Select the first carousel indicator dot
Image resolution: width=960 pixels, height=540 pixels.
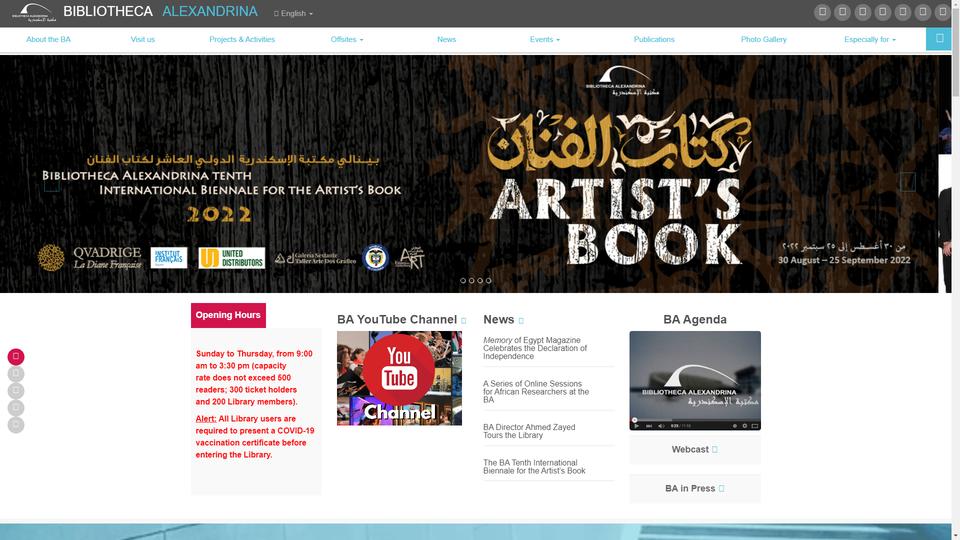pos(463,280)
